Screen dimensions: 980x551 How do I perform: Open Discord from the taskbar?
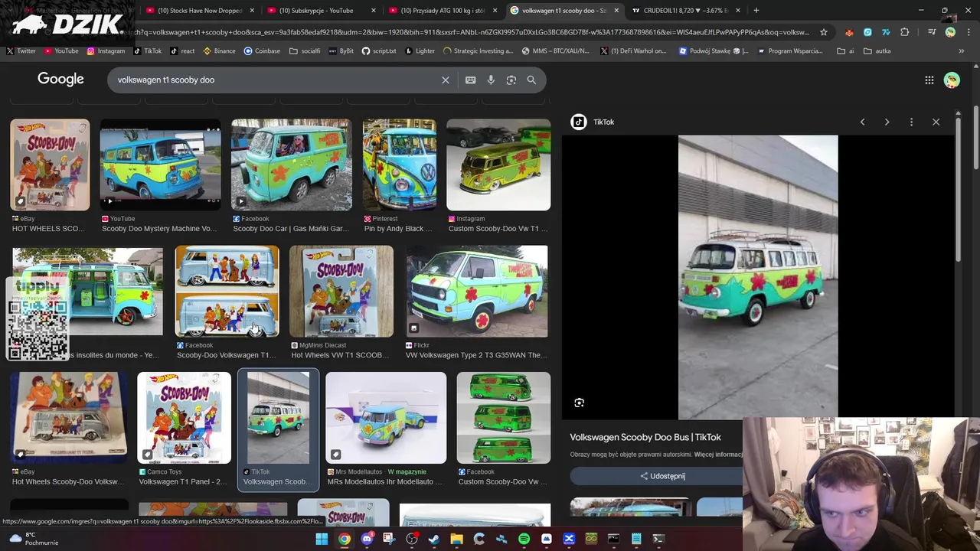coord(367,539)
